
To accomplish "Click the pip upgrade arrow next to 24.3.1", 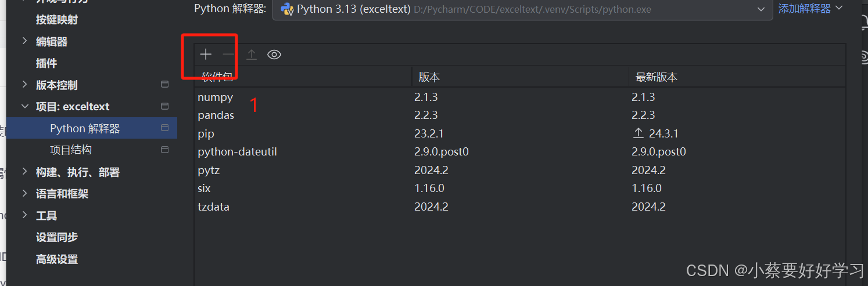I will pos(638,133).
